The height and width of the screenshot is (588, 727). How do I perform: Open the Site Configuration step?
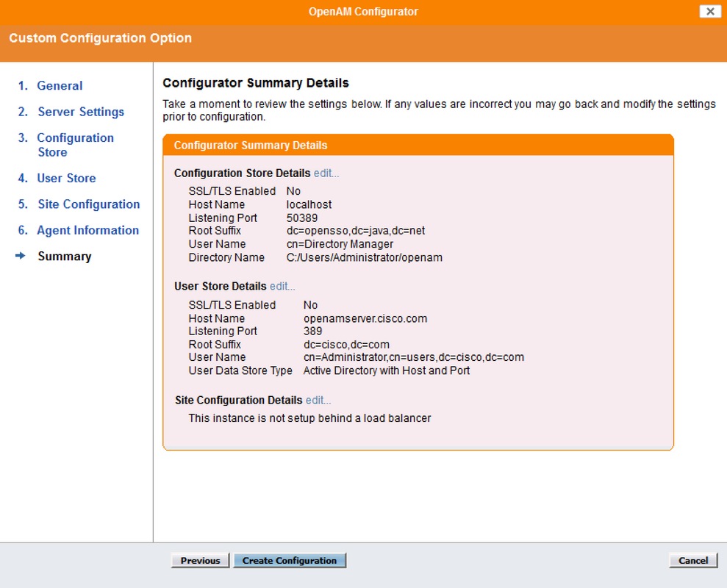(89, 204)
